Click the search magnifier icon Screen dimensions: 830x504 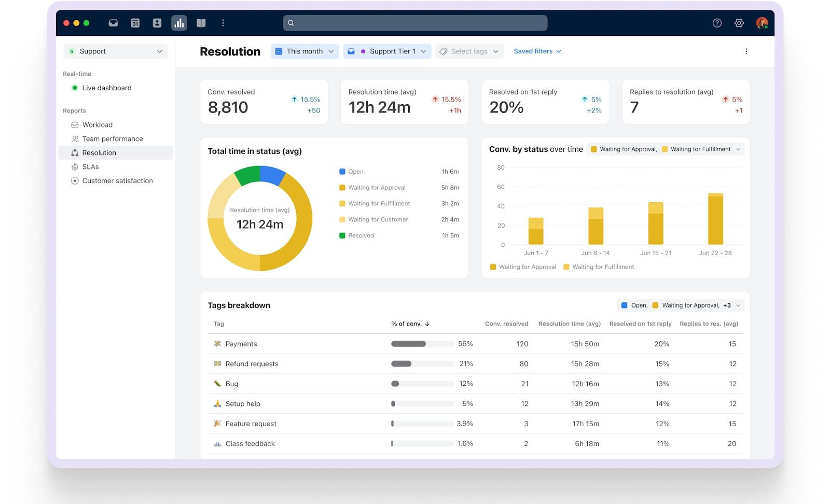click(x=291, y=23)
